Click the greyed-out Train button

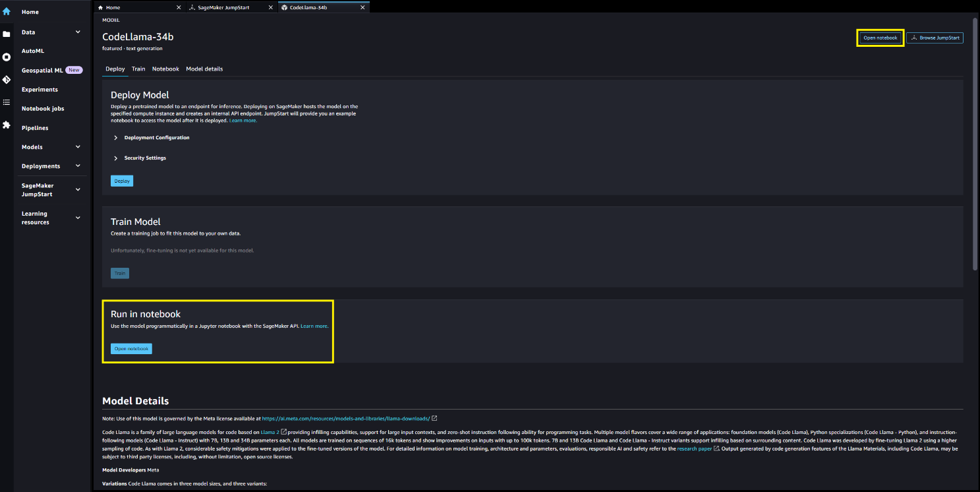(x=120, y=273)
